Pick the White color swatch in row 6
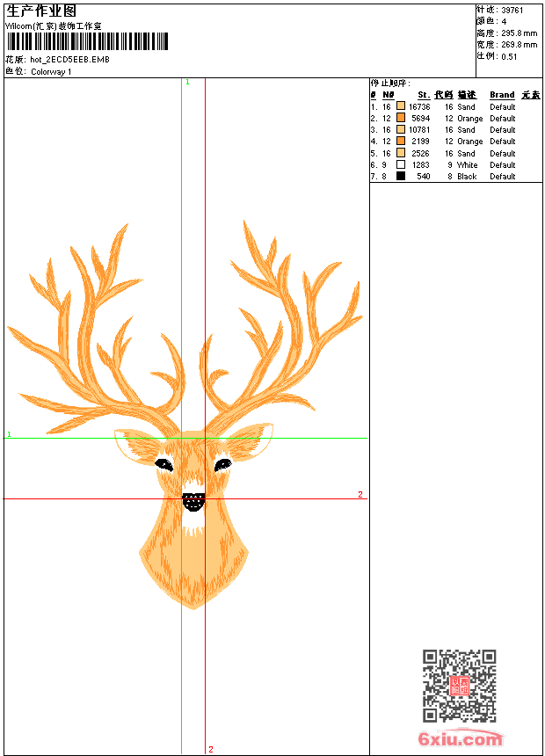Screen dimensions: 545x756 (401, 164)
